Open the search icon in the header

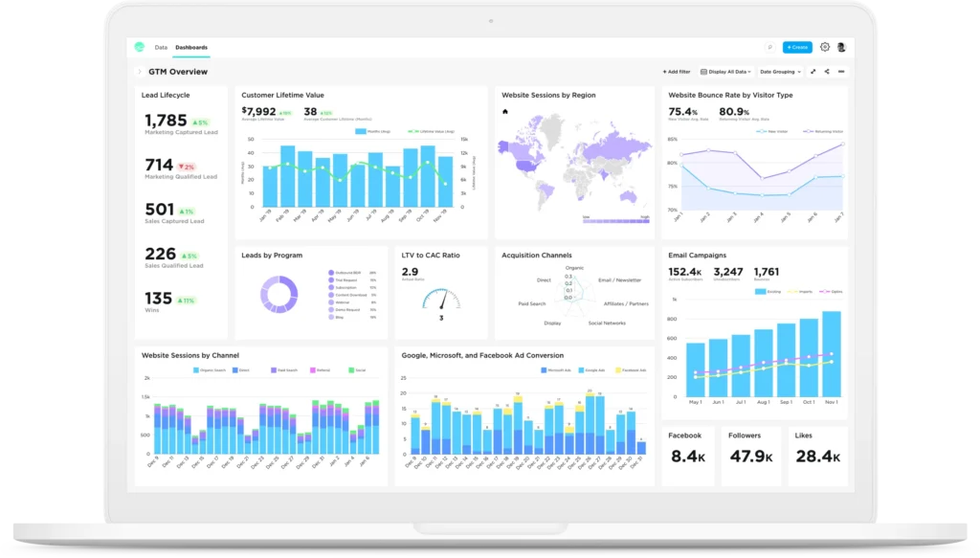pos(770,48)
